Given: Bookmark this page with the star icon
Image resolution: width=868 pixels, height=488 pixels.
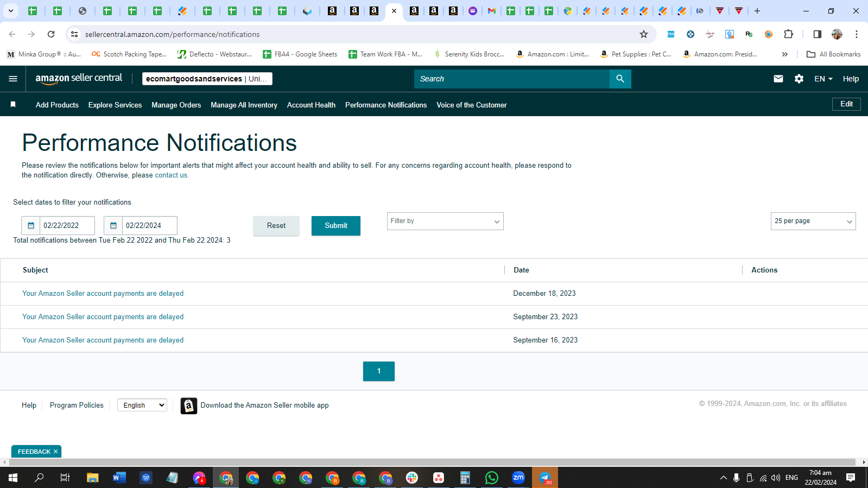Looking at the screenshot, I should click(x=644, y=34).
